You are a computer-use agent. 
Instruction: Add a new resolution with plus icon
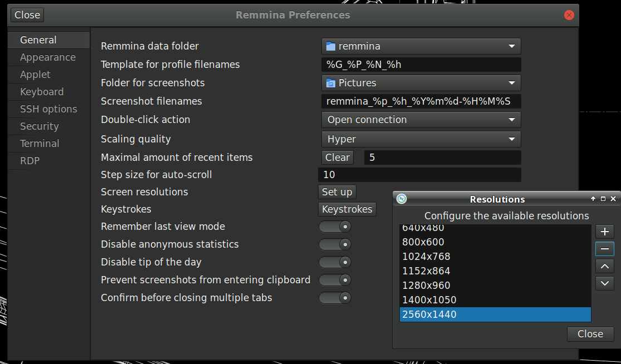[x=604, y=232]
